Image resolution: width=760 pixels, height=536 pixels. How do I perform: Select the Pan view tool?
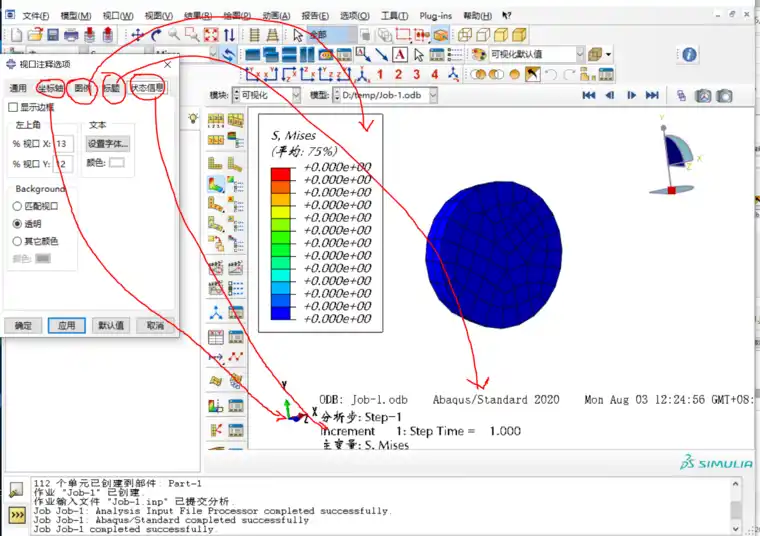click(137, 35)
